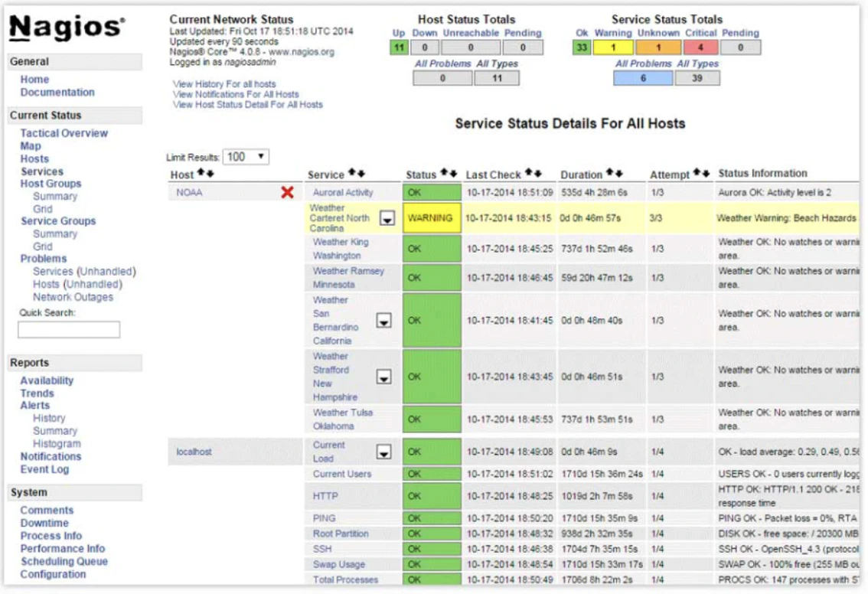Sort Attempt column descending arrow

tap(706, 173)
